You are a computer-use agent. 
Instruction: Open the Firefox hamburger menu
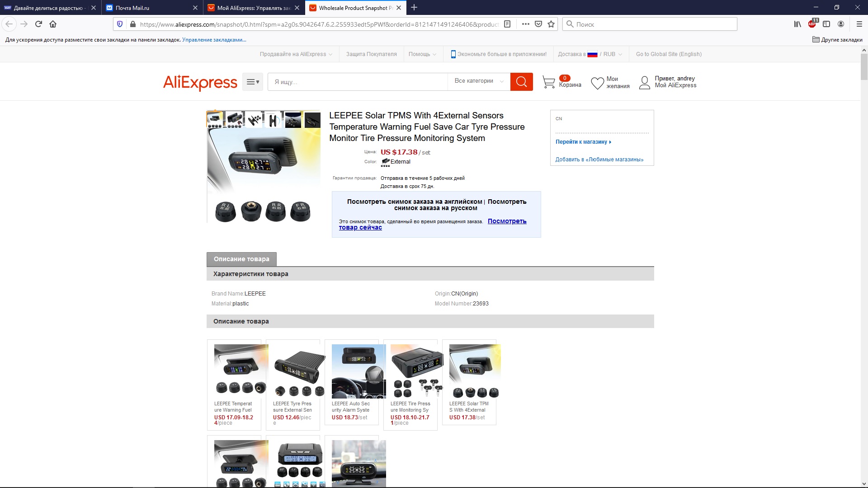coord(859,24)
